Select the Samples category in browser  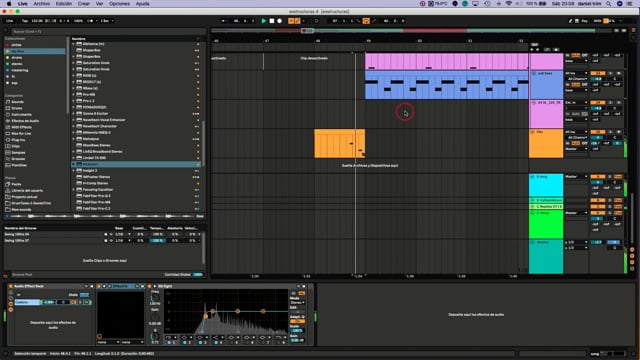tap(18, 153)
